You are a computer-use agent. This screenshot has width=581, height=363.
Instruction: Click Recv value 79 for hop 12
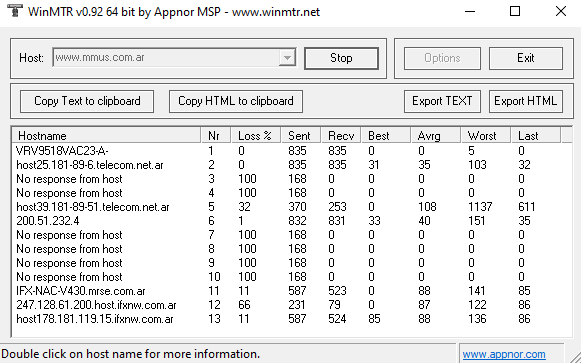pos(334,305)
